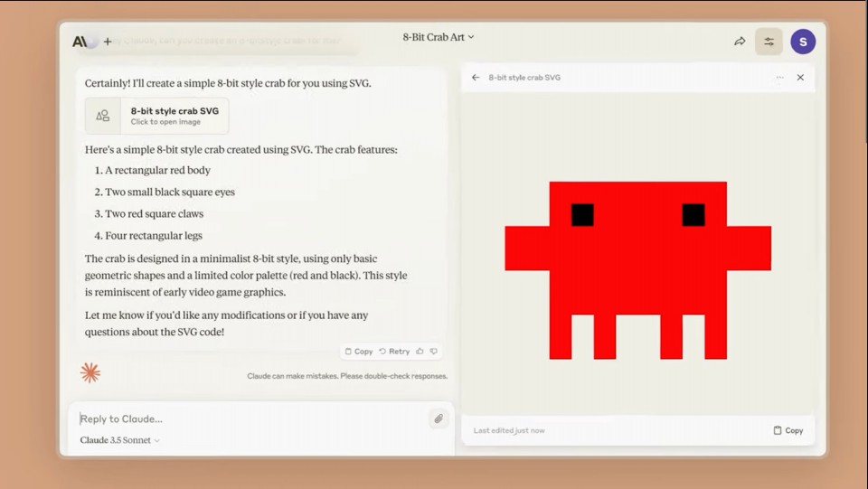Start a new chat with the plus icon
868x489 pixels.
[x=108, y=42]
